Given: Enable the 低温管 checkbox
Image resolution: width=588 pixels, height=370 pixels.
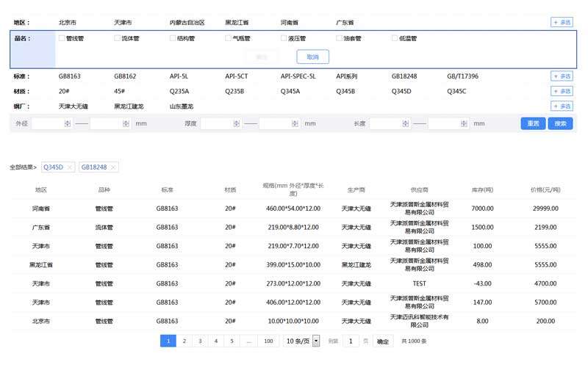Looking at the screenshot, I should click(395, 38).
